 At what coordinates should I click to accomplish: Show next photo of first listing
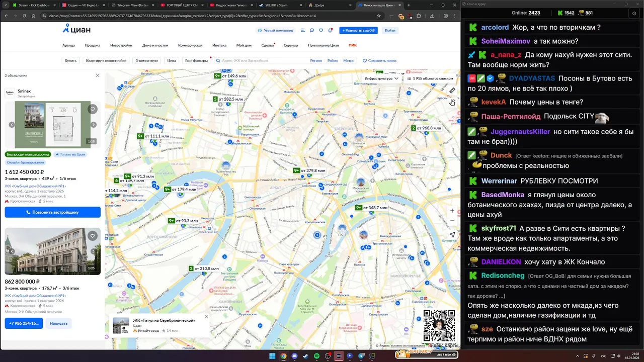94,125
